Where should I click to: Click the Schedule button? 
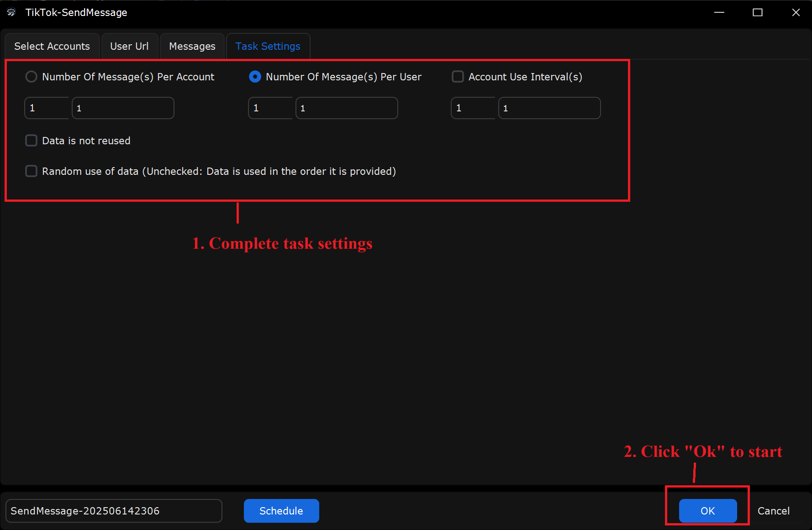pos(281,511)
